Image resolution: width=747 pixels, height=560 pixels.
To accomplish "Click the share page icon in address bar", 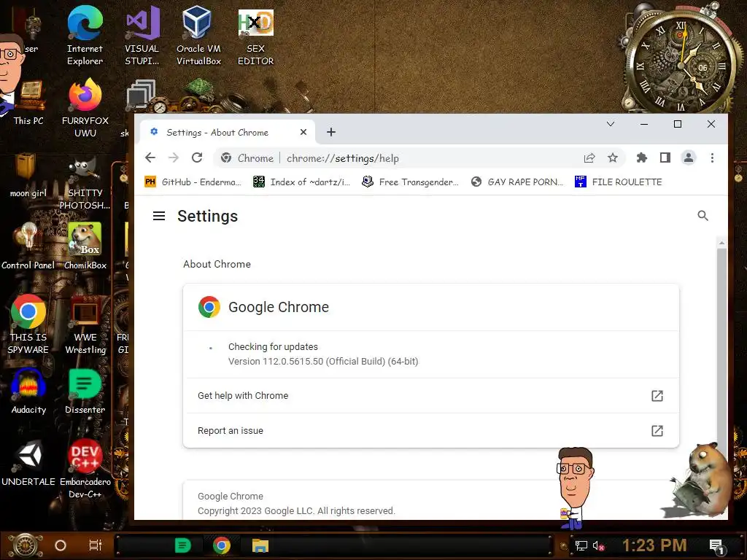I will (589, 158).
